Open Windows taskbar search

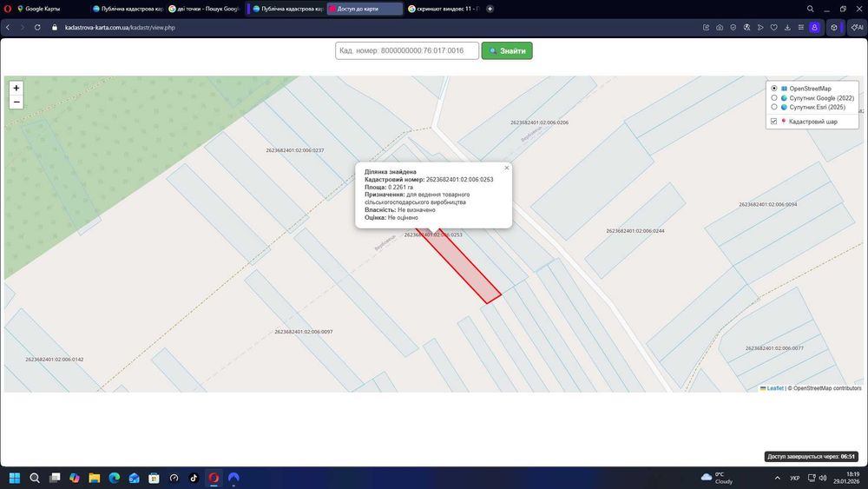35,478
